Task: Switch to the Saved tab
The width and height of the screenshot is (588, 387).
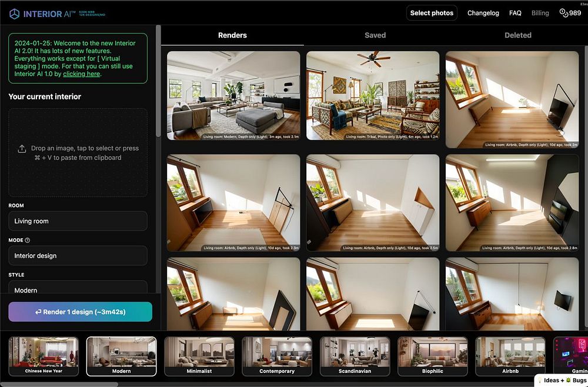Action: tap(375, 35)
